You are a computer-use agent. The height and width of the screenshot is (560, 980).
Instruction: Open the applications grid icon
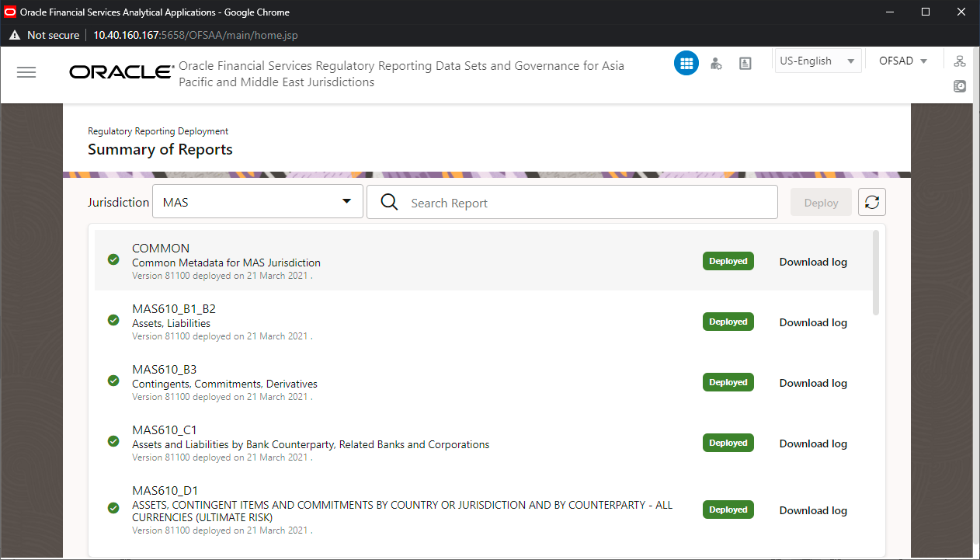pos(686,64)
